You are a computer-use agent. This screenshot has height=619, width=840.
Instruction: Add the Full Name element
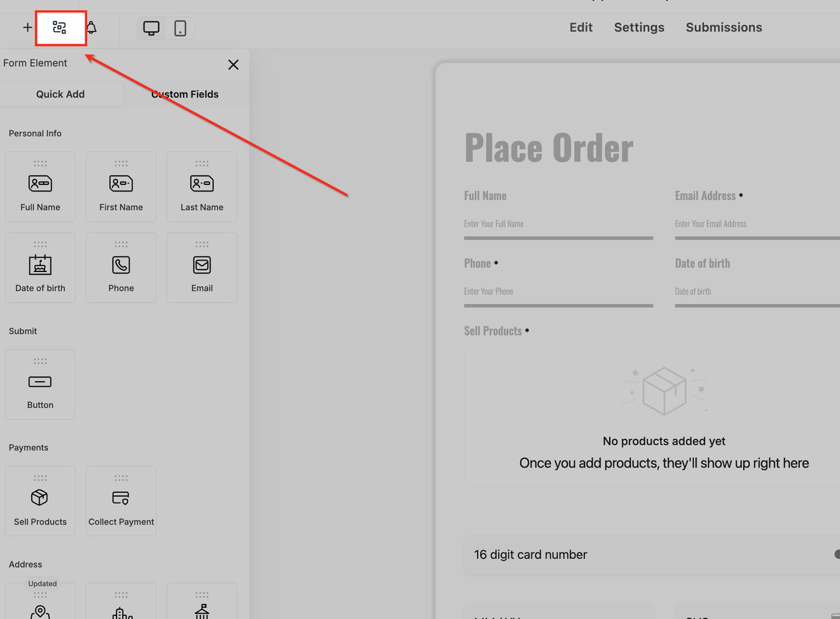pos(40,187)
